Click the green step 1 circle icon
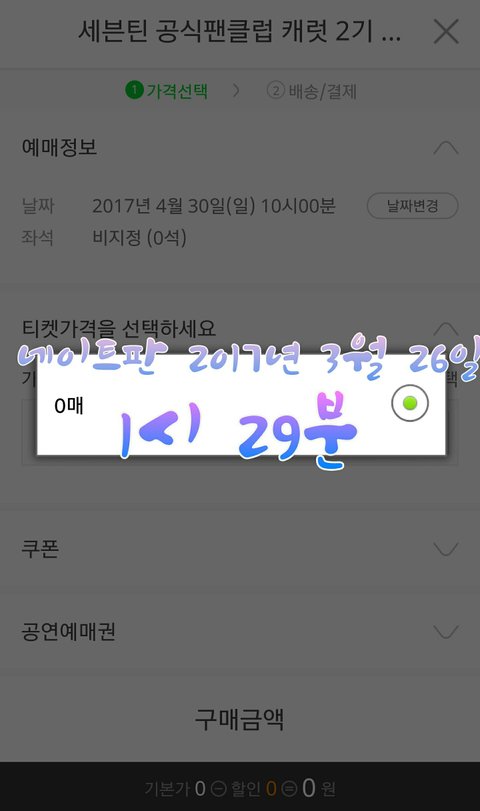The height and width of the screenshot is (811, 480). click(134, 90)
